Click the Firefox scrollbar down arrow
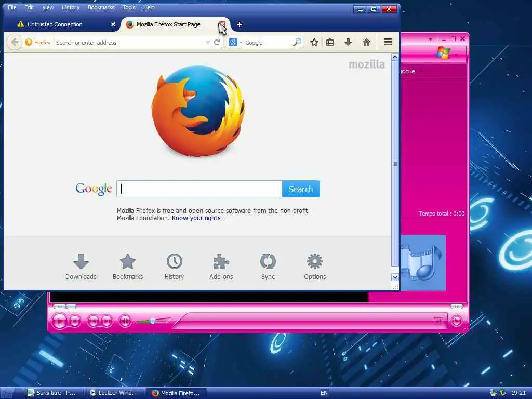The width and height of the screenshot is (532, 399). (x=395, y=277)
